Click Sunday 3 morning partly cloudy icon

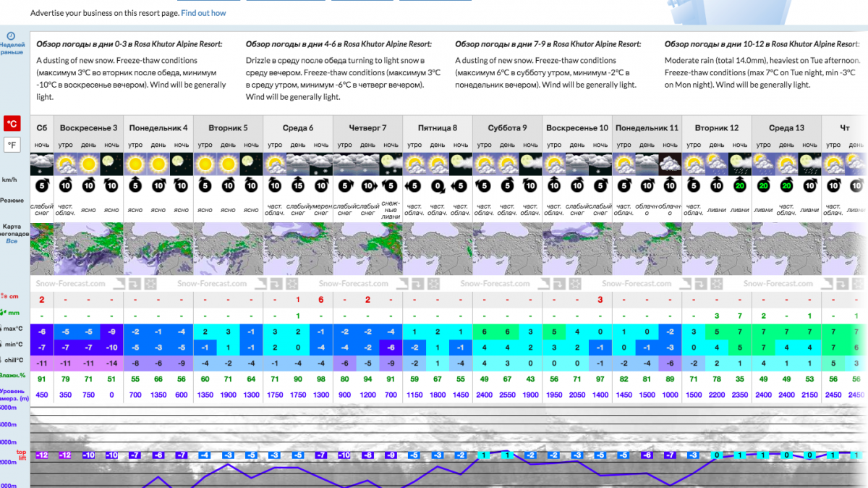[65, 162]
